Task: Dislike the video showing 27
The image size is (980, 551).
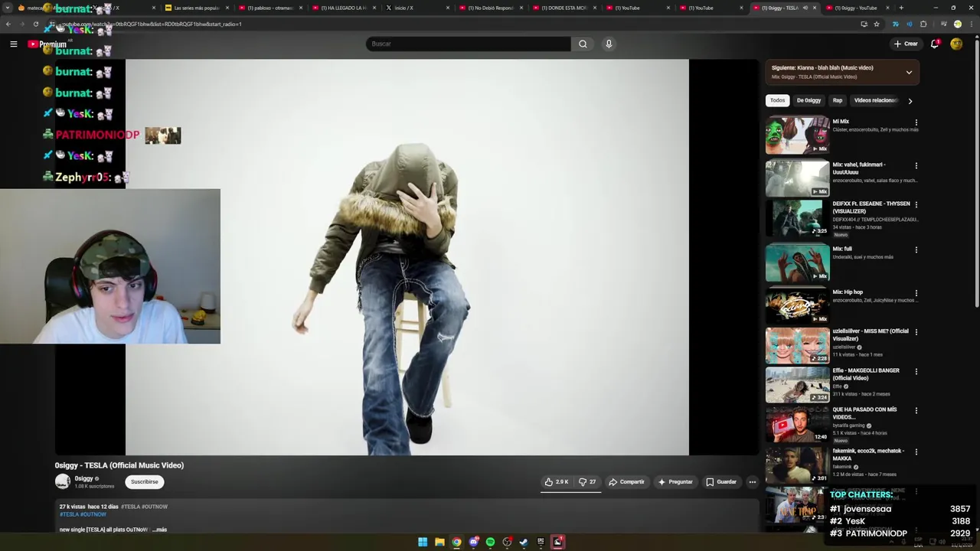Action: pyautogui.click(x=587, y=482)
